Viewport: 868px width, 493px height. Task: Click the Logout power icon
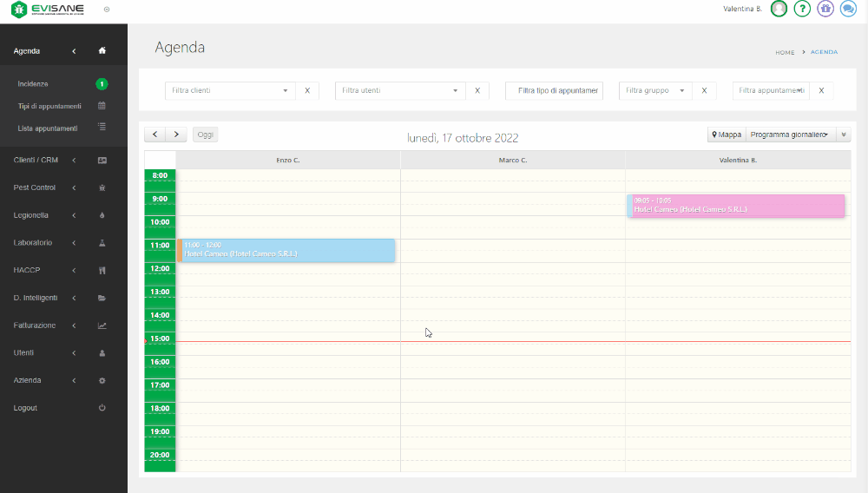click(x=102, y=408)
